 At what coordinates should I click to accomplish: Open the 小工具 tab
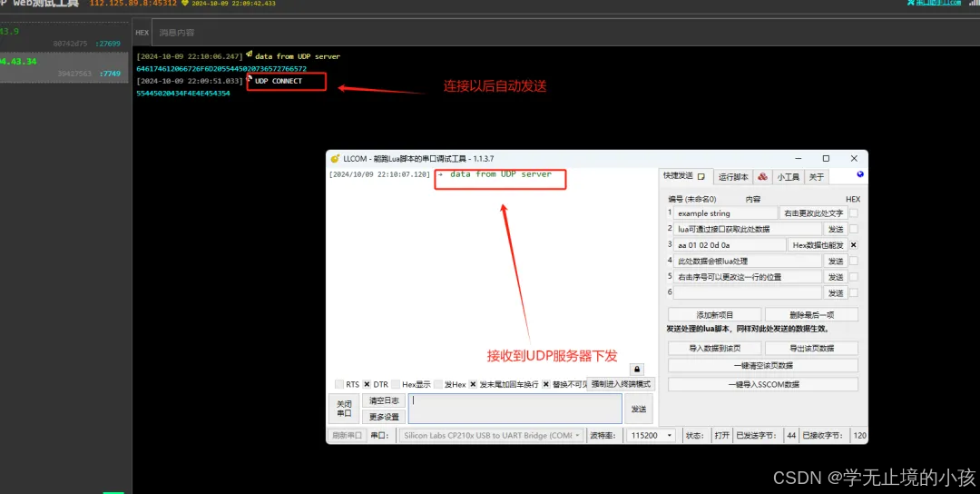pos(789,177)
